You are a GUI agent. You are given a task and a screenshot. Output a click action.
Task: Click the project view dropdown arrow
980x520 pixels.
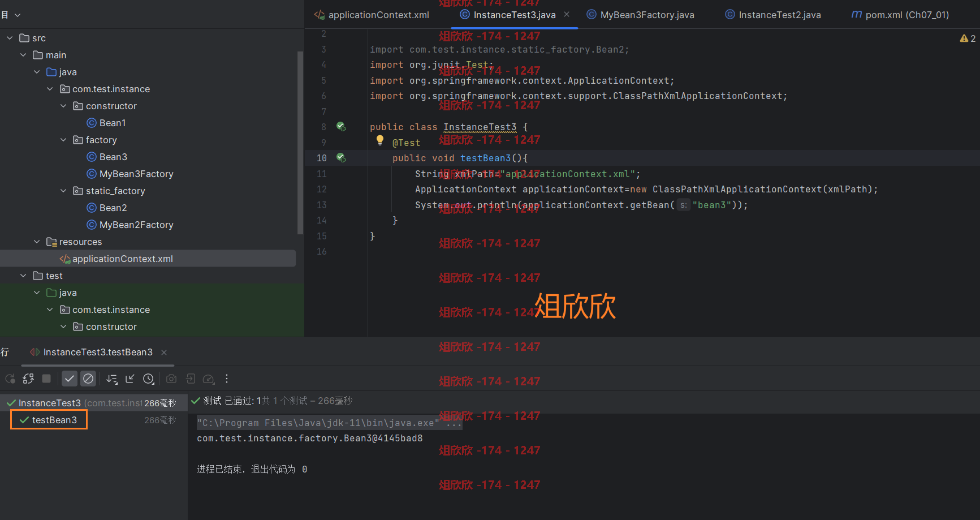pyautogui.click(x=18, y=15)
